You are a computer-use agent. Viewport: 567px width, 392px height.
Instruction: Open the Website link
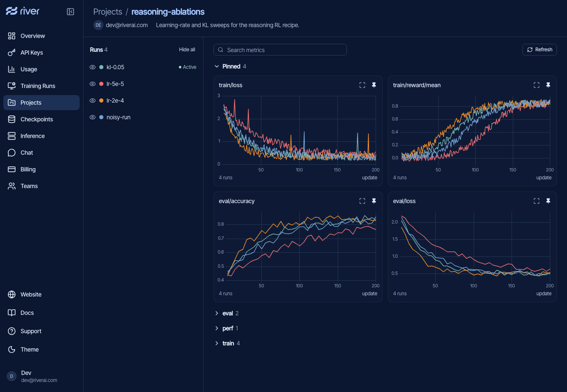pyautogui.click(x=41, y=294)
